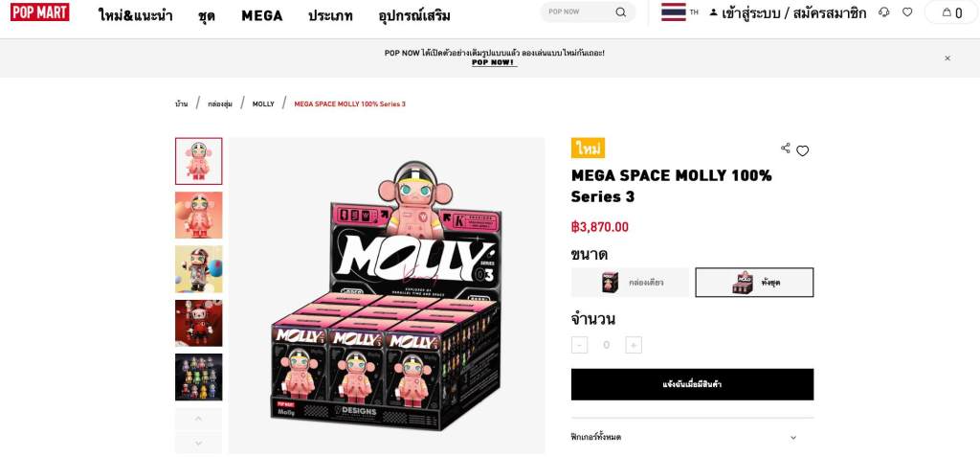Open the shopping bag cart
The width and height of the screenshot is (980, 457).
pyautogui.click(x=951, y=12)
